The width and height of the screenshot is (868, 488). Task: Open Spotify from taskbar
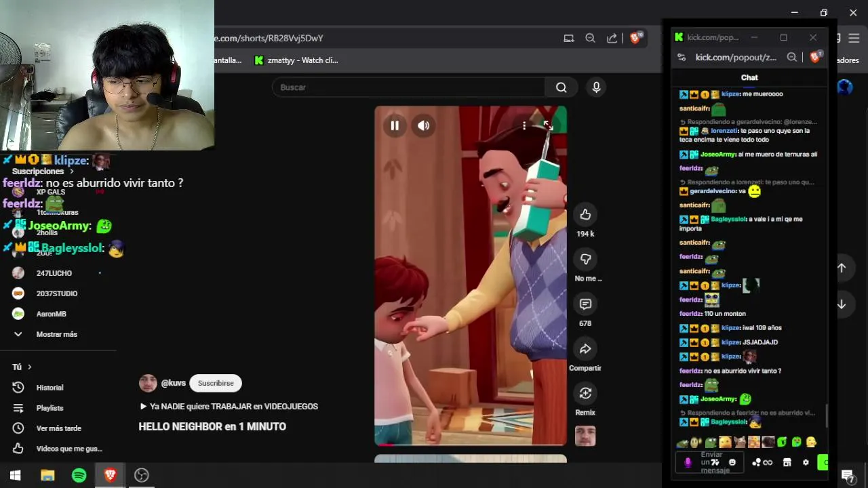coord(79,475)
